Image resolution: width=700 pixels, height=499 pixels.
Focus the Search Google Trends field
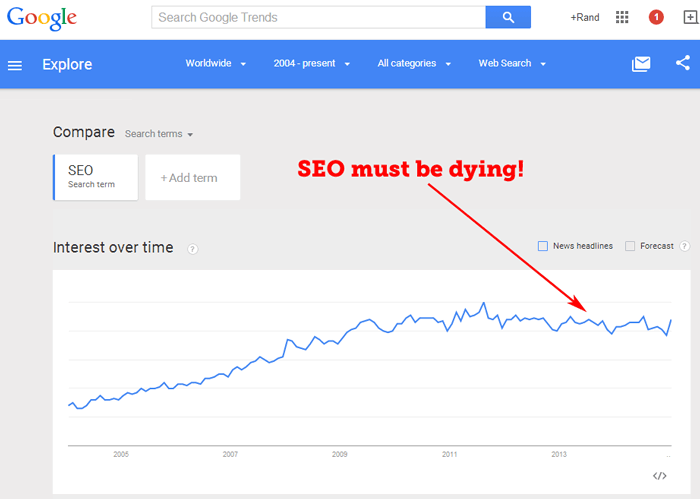318,17
